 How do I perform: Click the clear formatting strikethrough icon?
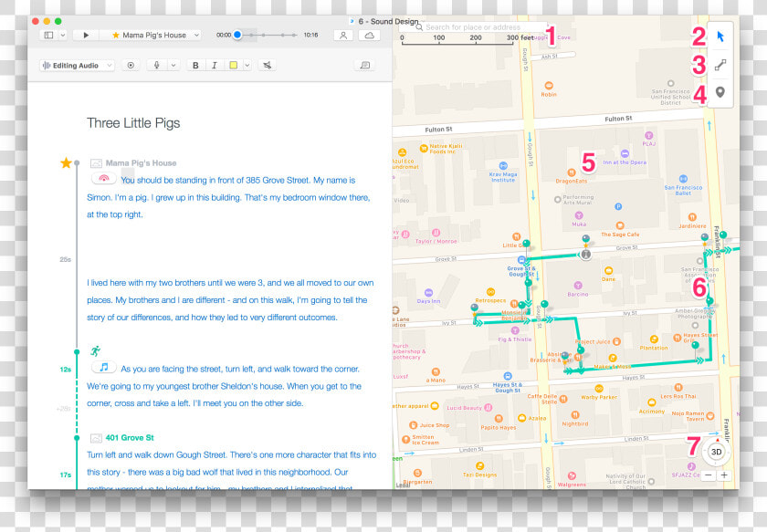[x=267, y=65]
